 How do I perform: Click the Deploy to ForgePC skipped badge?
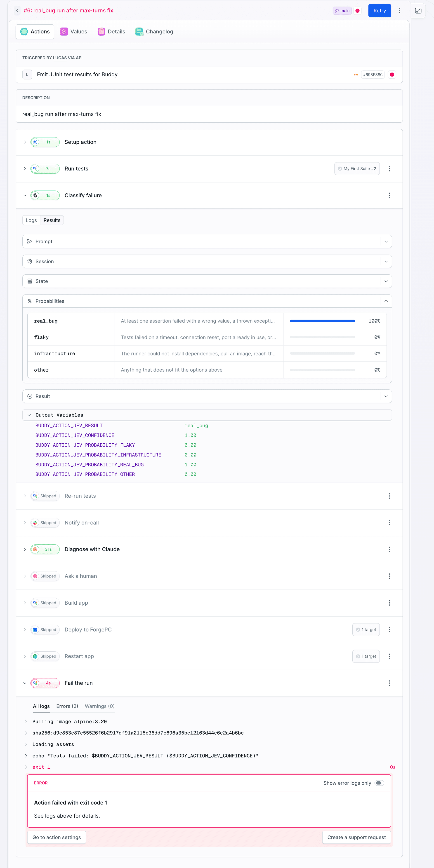(x=45, y=629)
